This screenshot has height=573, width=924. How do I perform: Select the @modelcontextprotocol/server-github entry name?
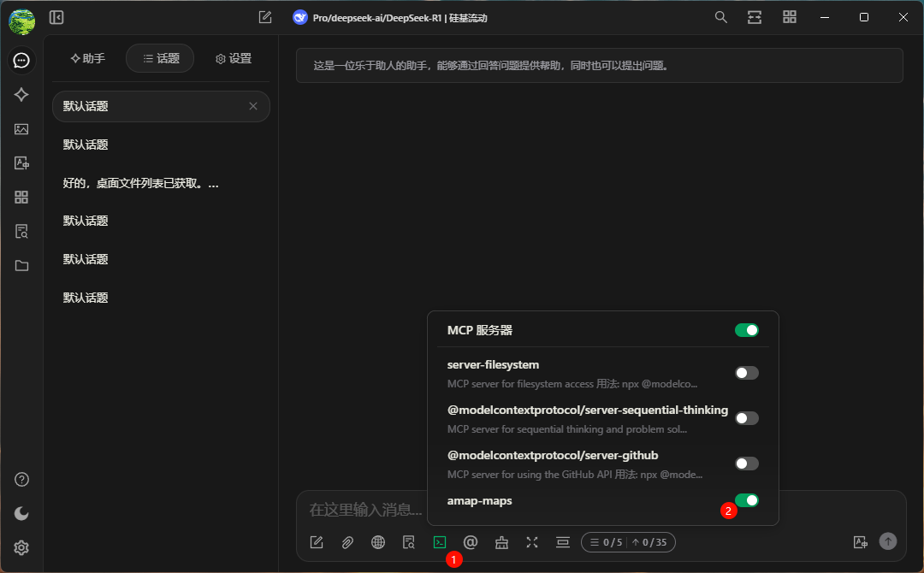click(x=553, y=455)
